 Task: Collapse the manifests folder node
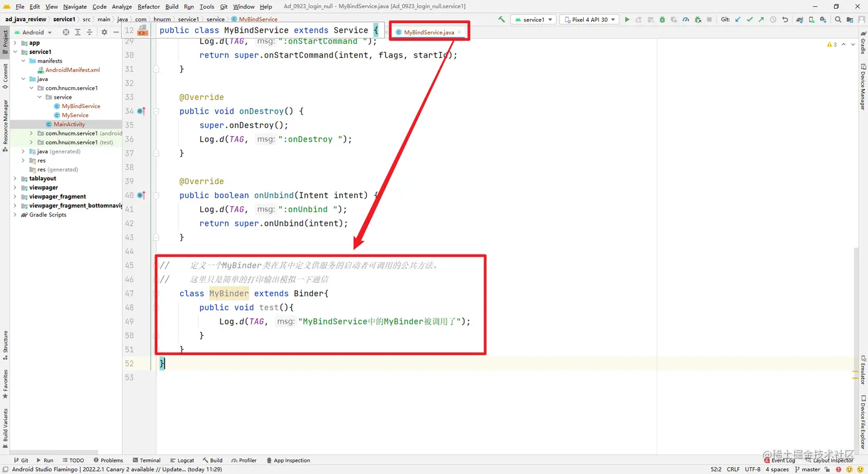click(x=23, y=61)
